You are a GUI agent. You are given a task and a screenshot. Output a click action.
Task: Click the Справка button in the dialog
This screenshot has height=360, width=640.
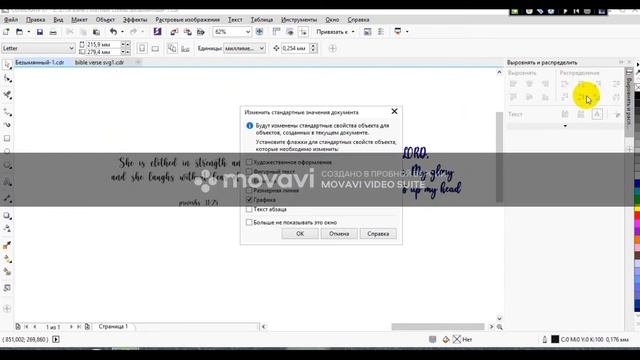(x=378, y=234)
